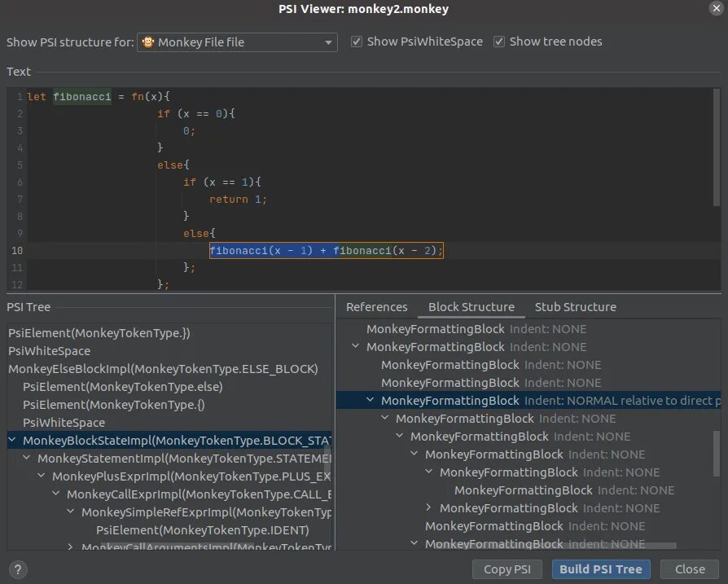Click the Build PSI Tree button
The height and width of the screenshot is (584, 728).
601,569
